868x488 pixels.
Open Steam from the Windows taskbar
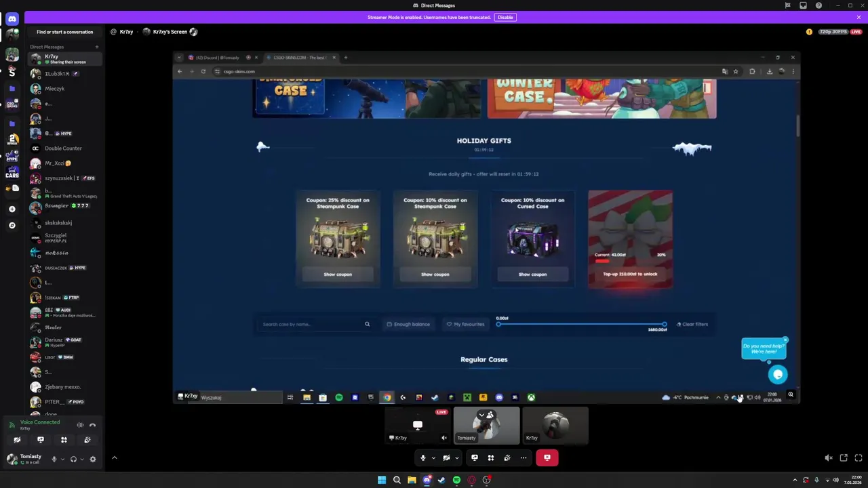(x=441, y=480)
